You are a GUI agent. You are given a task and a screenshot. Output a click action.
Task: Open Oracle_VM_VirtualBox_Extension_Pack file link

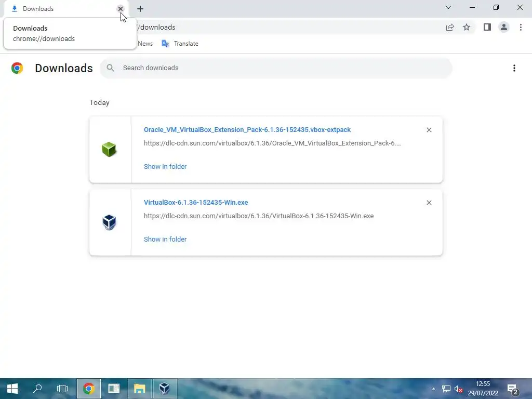pyautogui.click(x=247, y=129)
